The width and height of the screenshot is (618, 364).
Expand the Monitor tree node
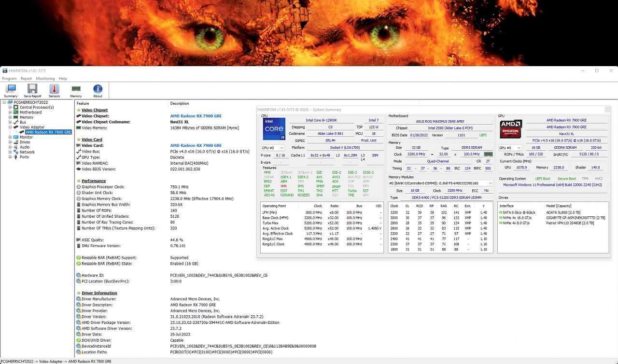click(x=10, y=137)
